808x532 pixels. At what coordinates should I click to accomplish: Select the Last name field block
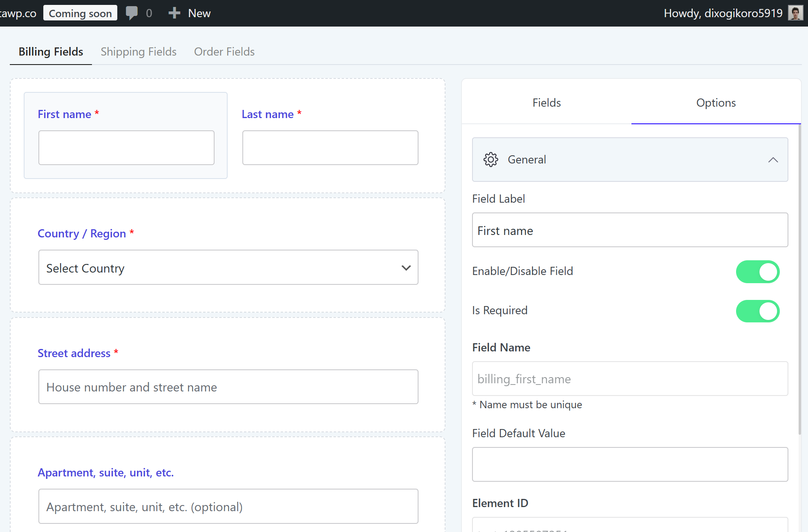point(330,135)
